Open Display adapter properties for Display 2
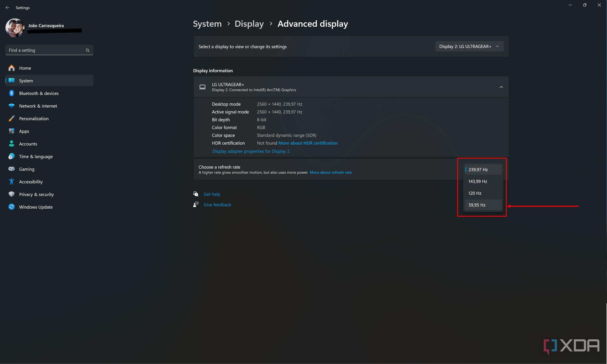The image size is (607, 364). (x=251, y=151)
